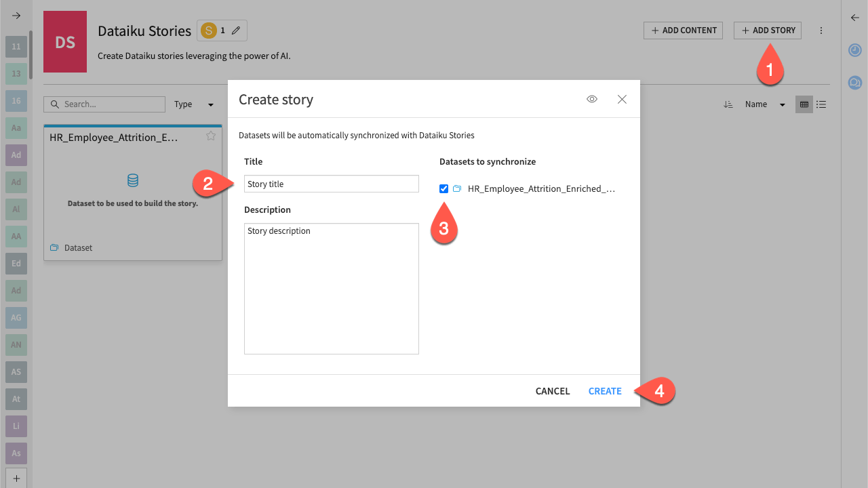
Task: Click the sort direction icon beside Name
Action: pyautogui.click(x=728, y=104)
